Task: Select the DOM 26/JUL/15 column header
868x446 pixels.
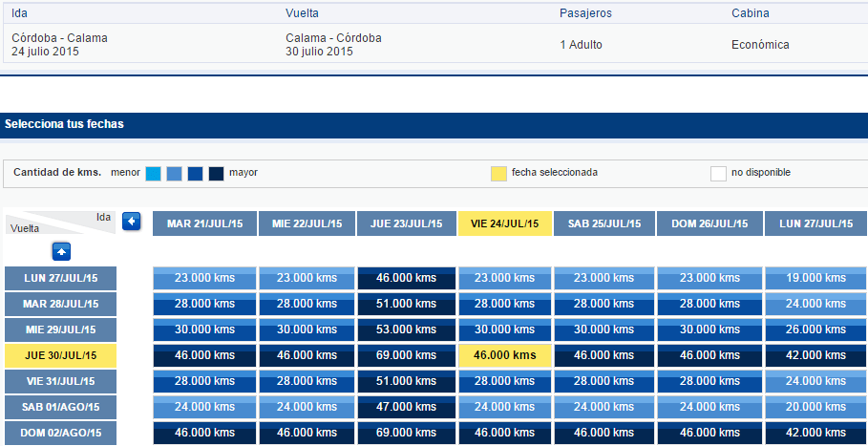Action: (x=709, y=223)
